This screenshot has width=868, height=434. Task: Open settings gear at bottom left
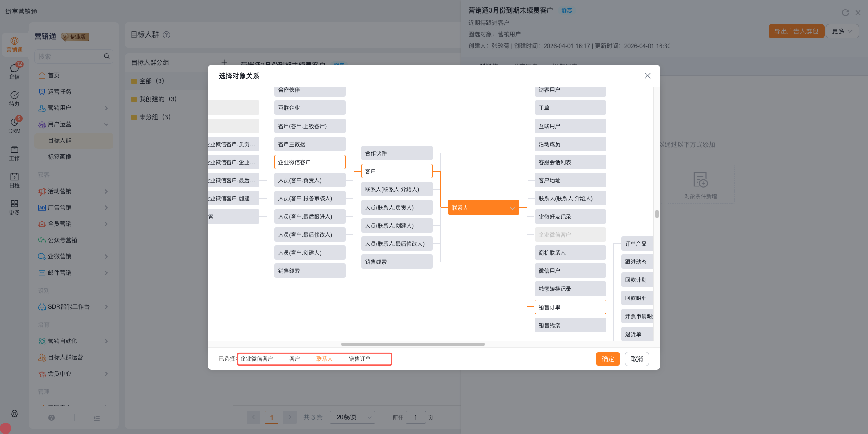pos(14,414)
